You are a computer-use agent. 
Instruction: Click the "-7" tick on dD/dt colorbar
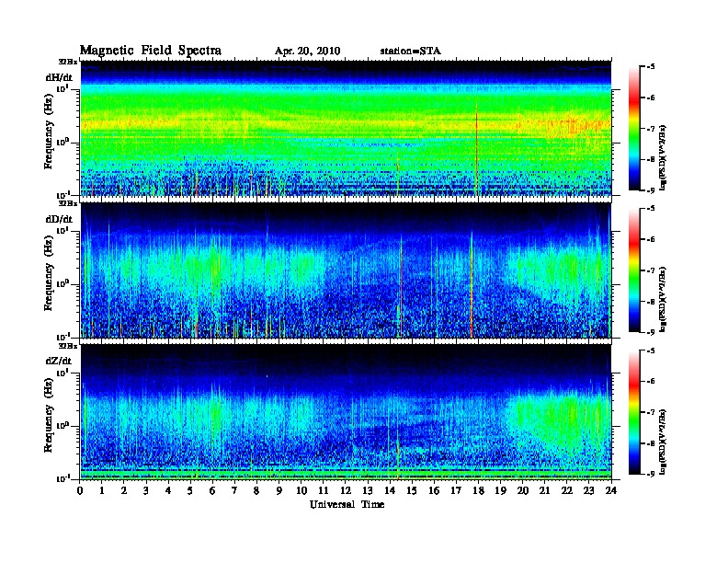tap(651, 270)
